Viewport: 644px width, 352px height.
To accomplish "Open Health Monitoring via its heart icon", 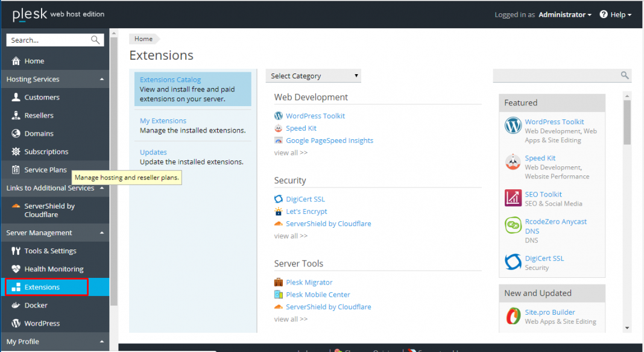I will (15, 269).
